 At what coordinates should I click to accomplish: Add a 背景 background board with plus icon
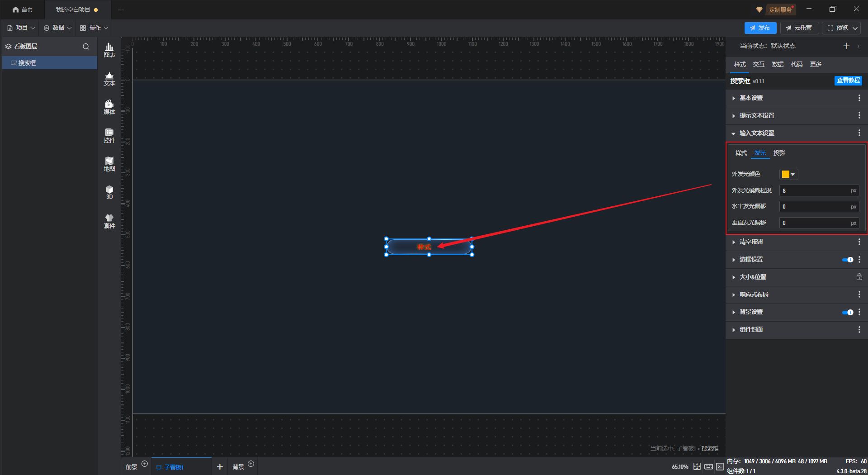click(x=251, y=464)
